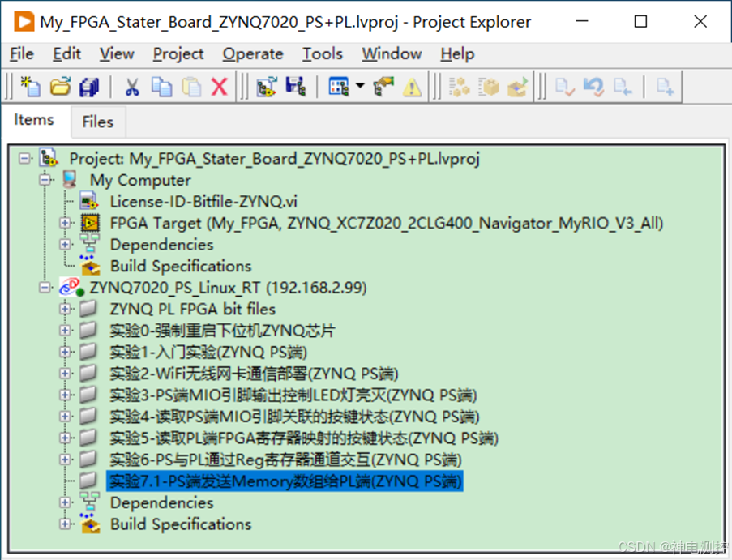The image size is (732, 560).
Task: Expand Dependencies under ZYNQ7020_PS_Linux_RT
Action: (x=66, y=502)
